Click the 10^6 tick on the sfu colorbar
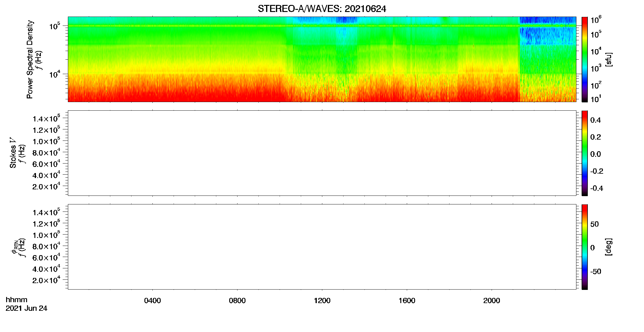 (x=595, y=20)
